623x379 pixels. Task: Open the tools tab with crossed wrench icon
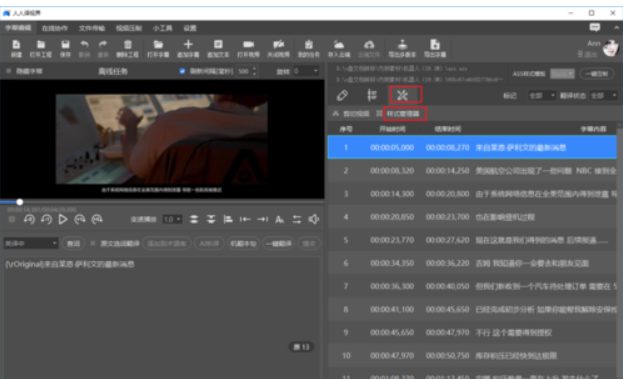coord(403,95)
